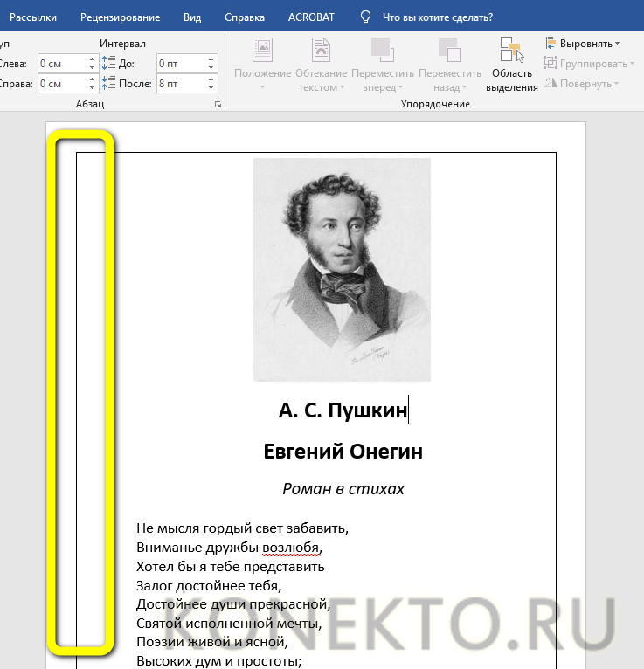The image size is (644, 669).
Task: Increase left indent with up spinner
Action: tap(92, 59)
